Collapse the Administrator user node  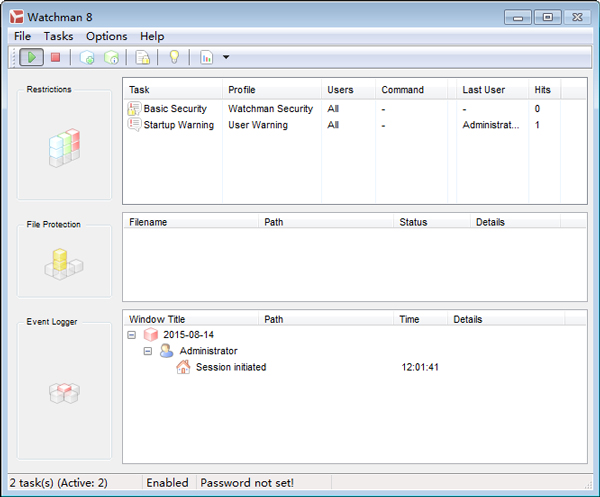point(148,351)
